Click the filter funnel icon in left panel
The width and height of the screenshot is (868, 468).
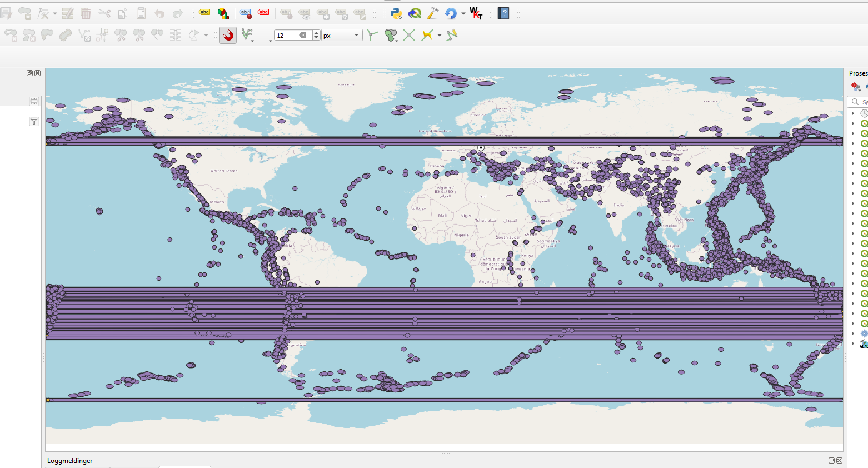(x=34, y=121)
